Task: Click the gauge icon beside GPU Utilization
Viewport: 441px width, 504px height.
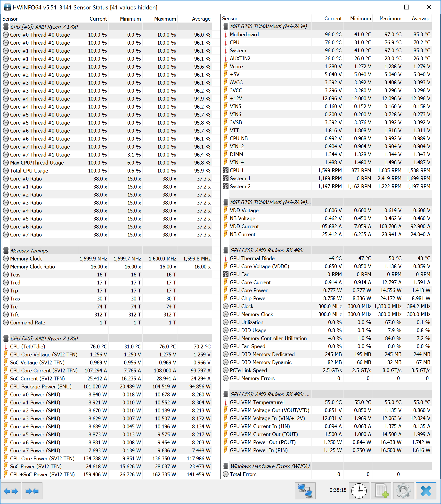Action: coord(225,322)
